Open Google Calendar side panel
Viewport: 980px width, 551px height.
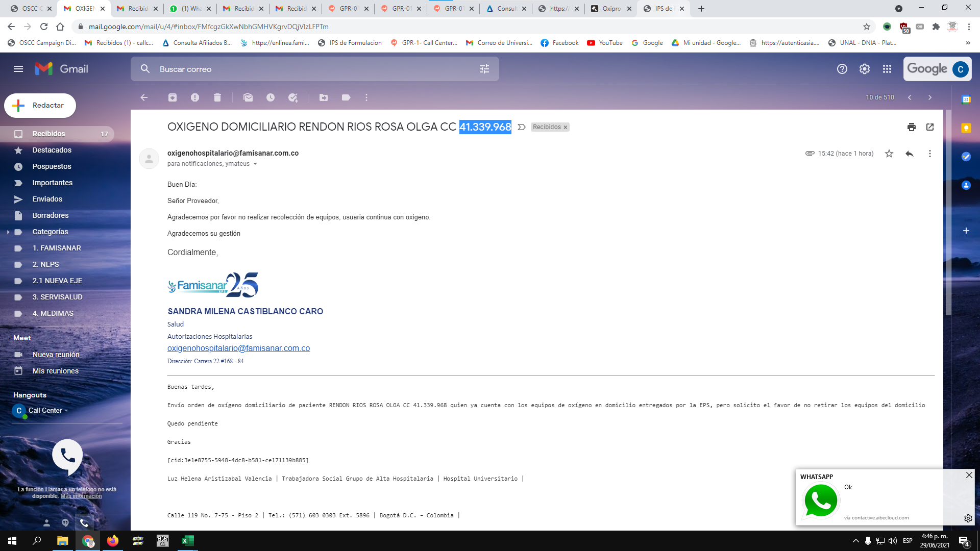966,99
